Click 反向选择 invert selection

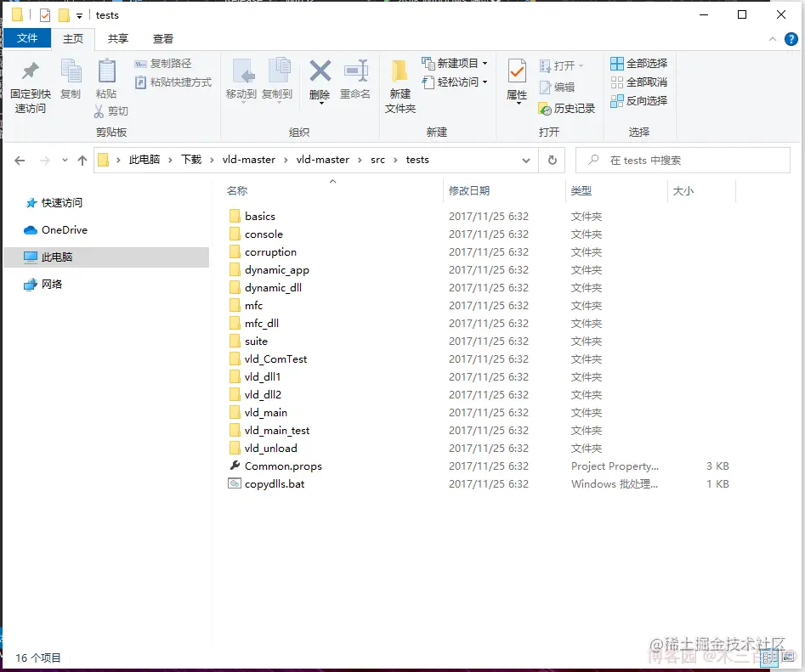pos(638,100)
